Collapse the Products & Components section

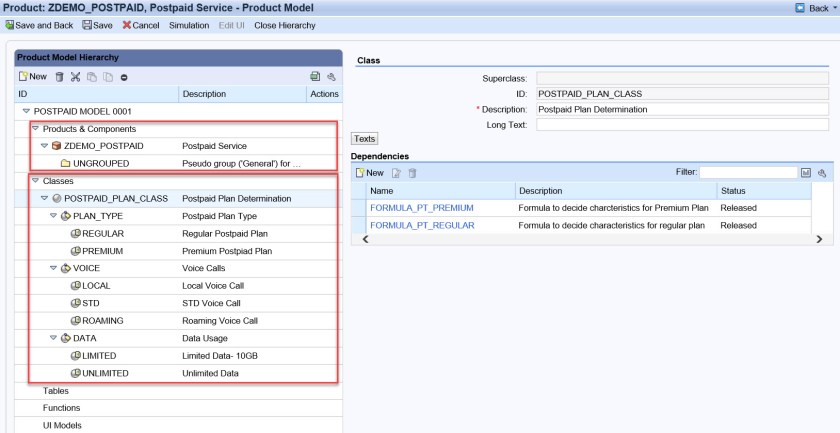(36, 128)
